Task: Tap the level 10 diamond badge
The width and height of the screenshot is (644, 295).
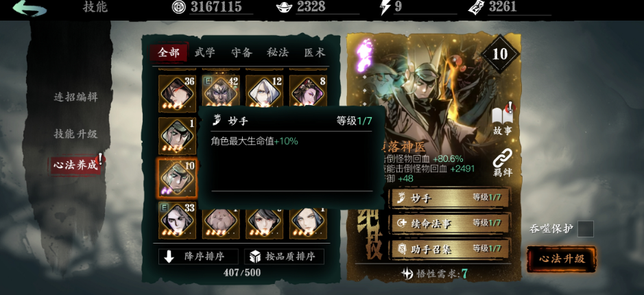Action: [x=500, y=54]
